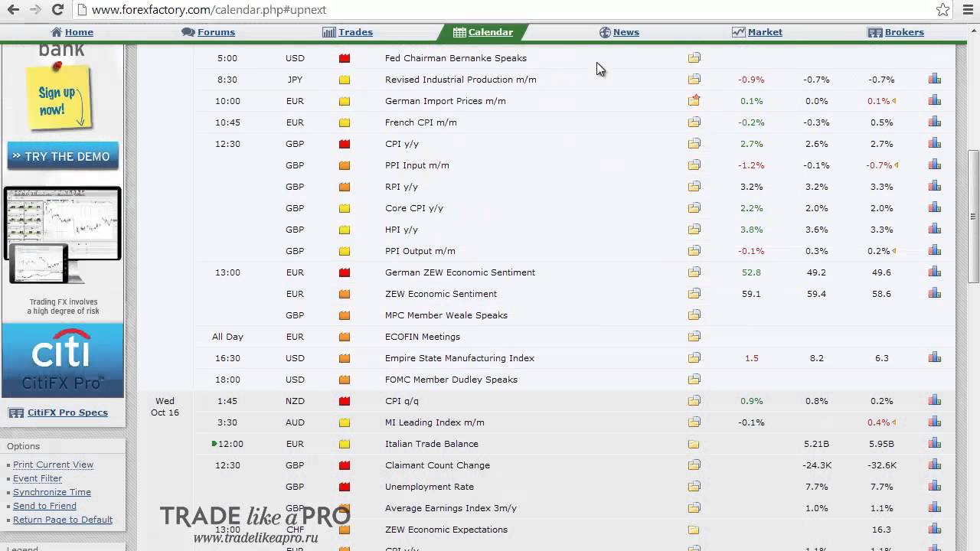Open detail folder for ECOFIN Meetings
Image resolution: width=980 pixels, height=551 pixels.
tap(694, 337)
